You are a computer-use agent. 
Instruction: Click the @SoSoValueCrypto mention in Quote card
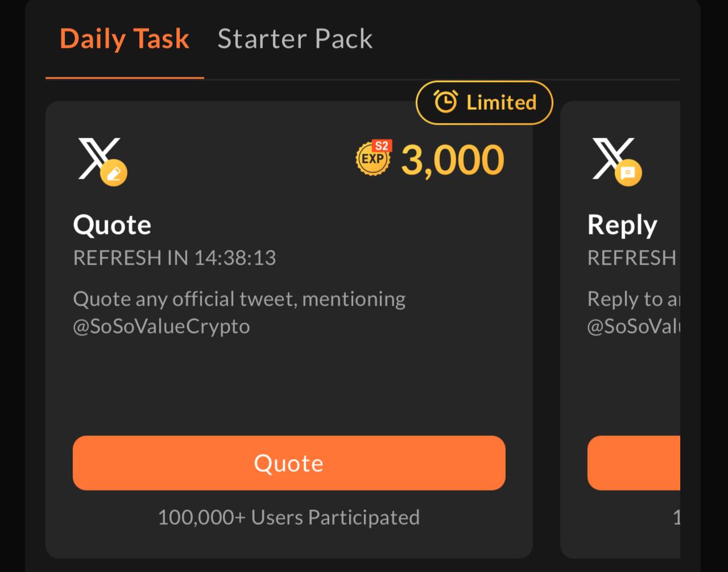pyautogui.click(x=162, y=327)
